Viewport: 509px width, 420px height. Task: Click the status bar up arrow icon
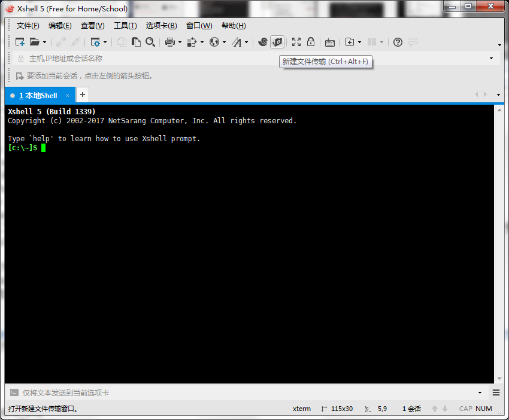(435, 409)
